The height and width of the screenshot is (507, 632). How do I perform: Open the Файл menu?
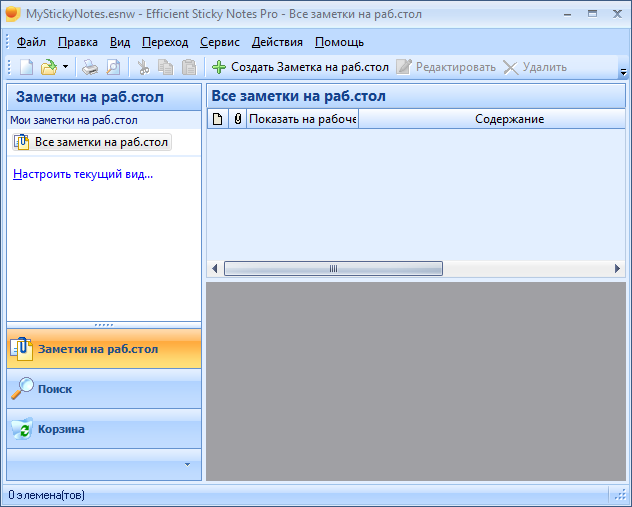[31, 42]
